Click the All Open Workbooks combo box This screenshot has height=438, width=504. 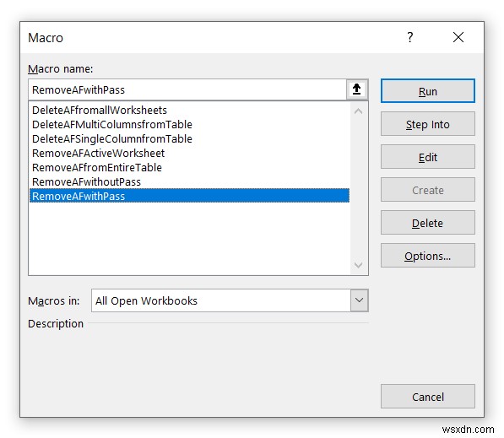tap(230, 300)
